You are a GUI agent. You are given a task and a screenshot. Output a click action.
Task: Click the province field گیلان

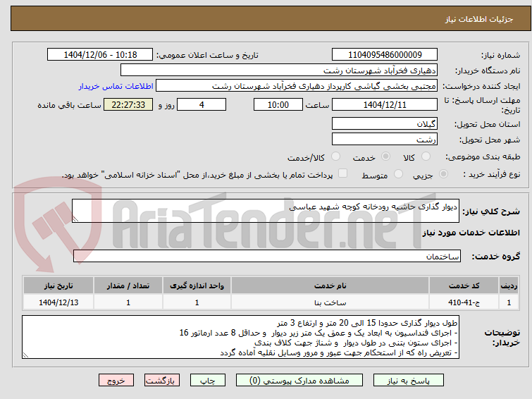(385, 124)
